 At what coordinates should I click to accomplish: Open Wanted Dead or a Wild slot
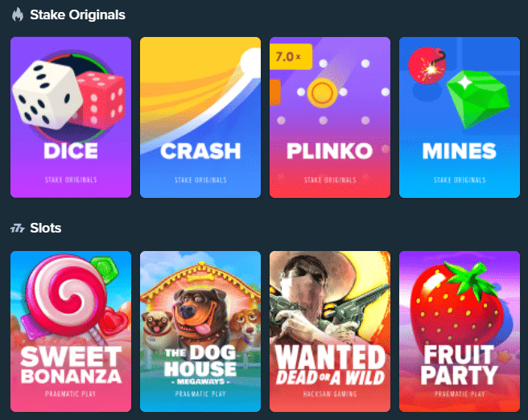point(330,331)
